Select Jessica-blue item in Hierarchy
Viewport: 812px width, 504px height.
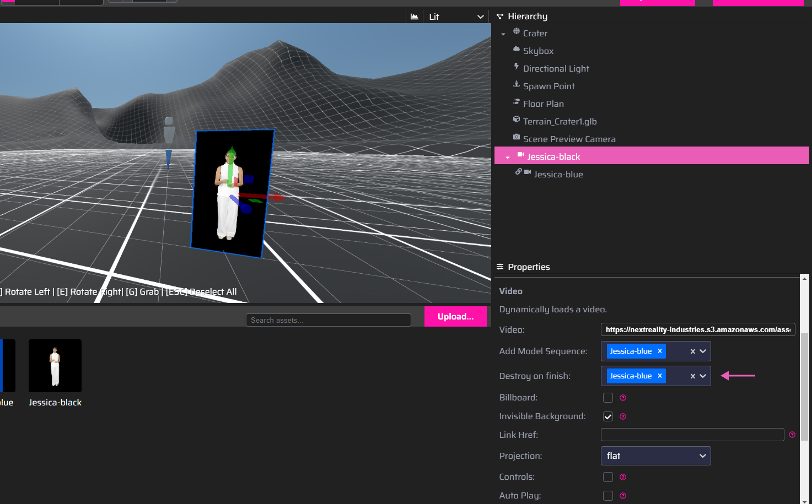click(x=558, y=174)
